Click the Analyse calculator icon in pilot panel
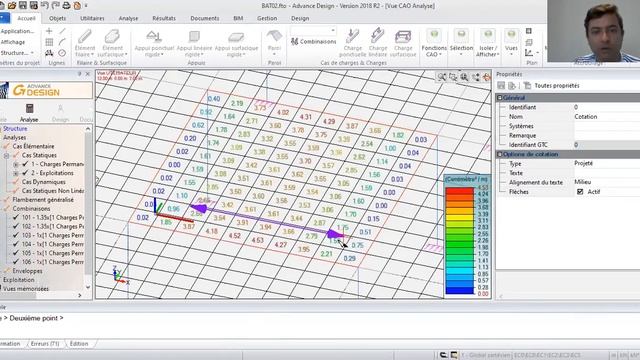Image resolution: width=640 pixels, height=360 pixels. 29,109
